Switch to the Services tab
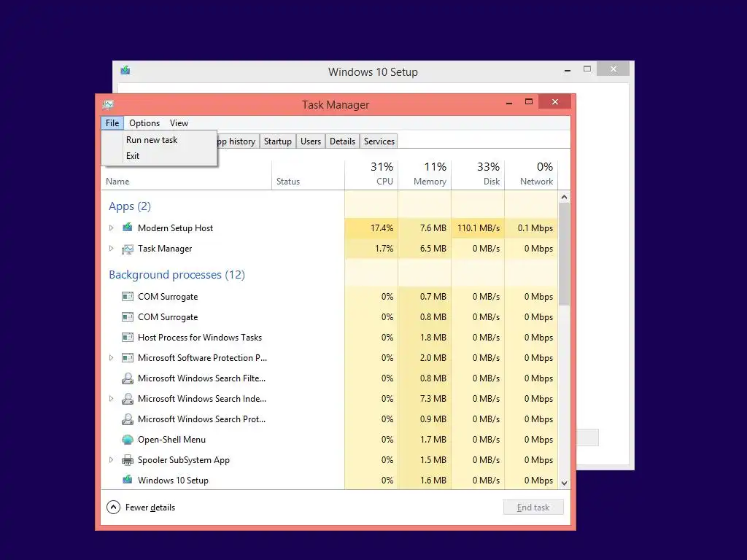Image resolution: width=747 pixels, height=560 pixels. (379, 141)
